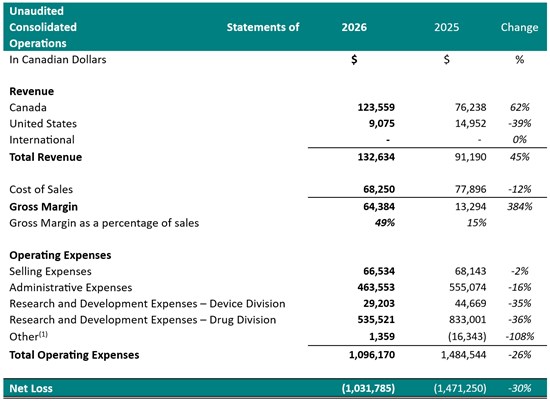
Task: Click the Change column header
Action: click(x=519, y=27)
